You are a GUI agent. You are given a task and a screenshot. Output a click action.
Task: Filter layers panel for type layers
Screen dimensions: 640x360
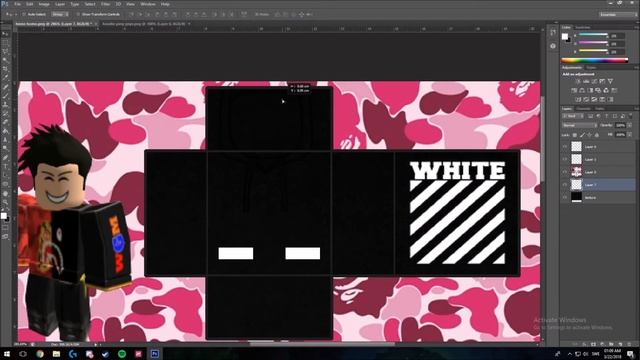606,116
